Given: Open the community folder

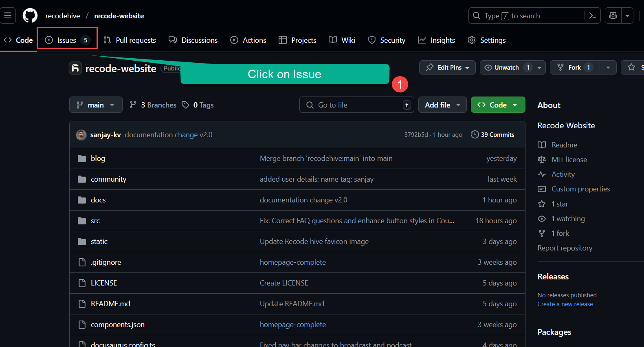Looking at the screenshot, I should point(108,179).
